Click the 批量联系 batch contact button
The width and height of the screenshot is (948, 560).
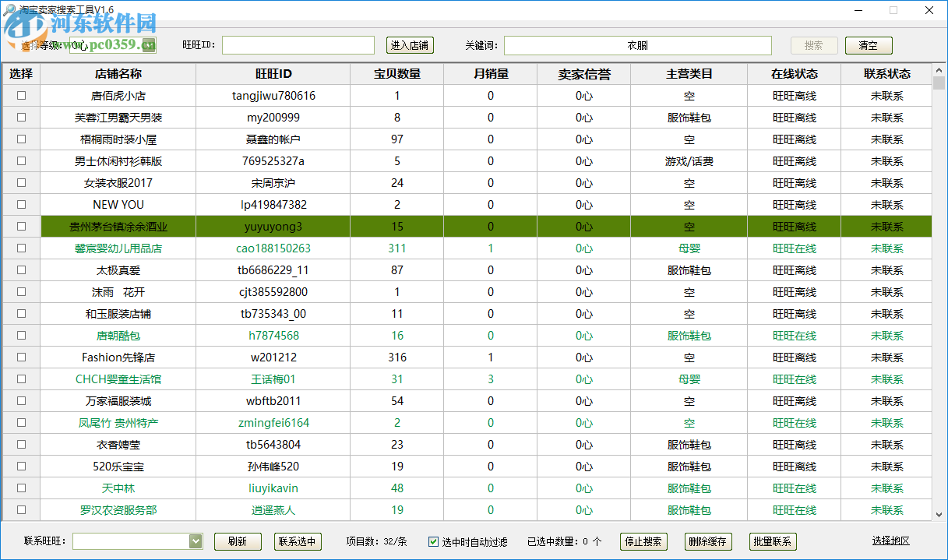772,541
